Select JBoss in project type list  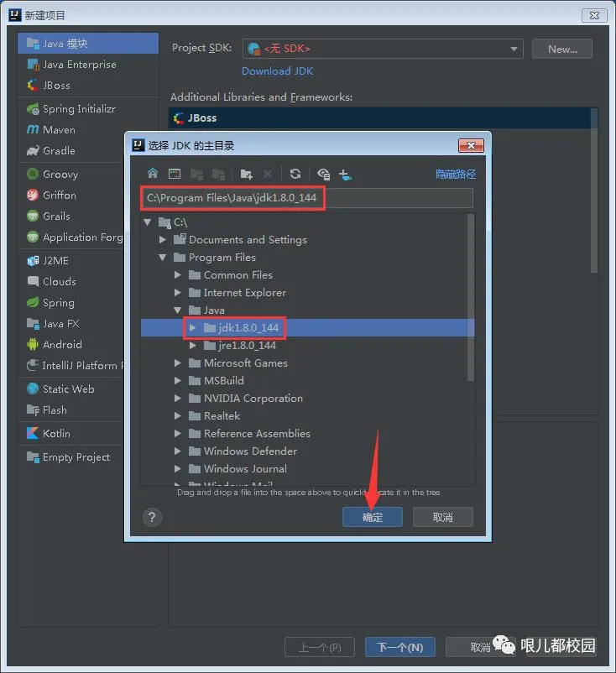tap(88, 86)
